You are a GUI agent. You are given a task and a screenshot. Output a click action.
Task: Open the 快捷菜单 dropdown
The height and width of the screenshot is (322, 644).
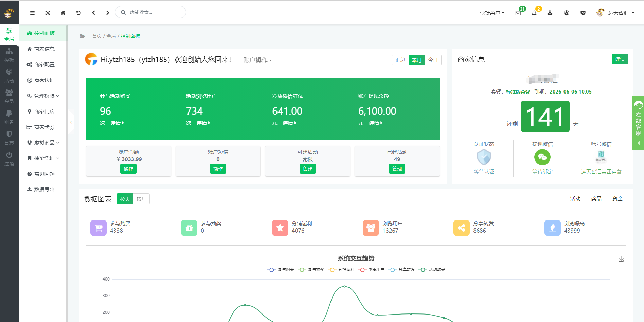coord(492,13)
